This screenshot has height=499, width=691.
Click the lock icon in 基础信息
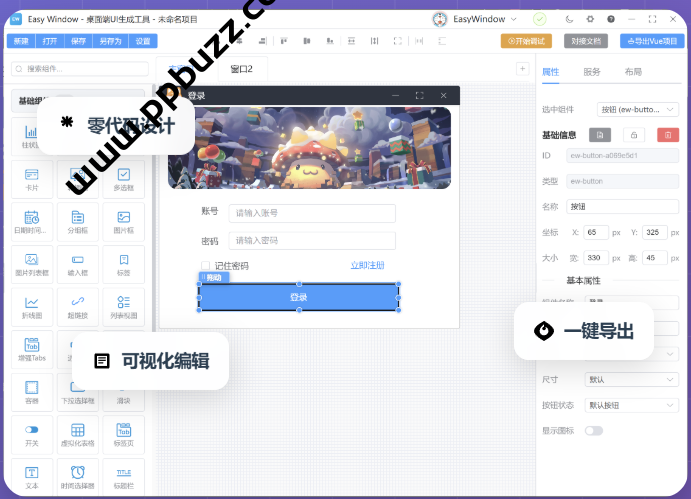[634, 135]
